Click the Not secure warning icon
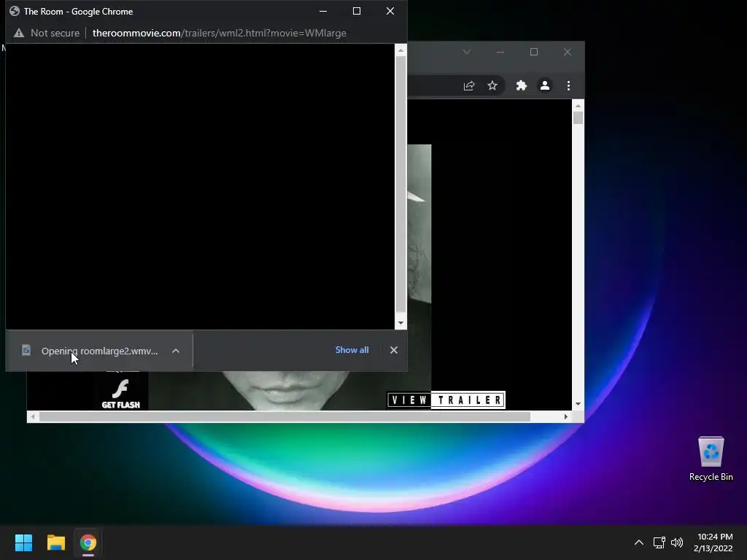The height and width of the screenshot is (560, 747). point(18,33)
